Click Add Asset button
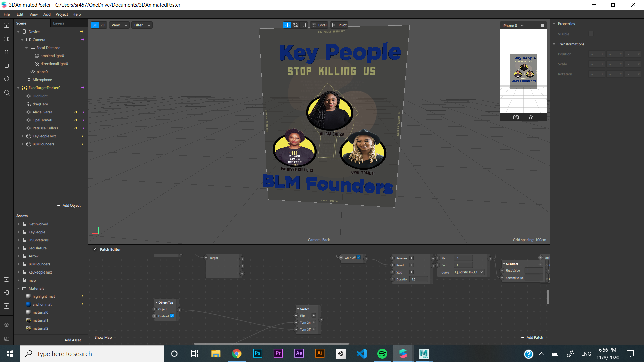The image size is (644, 362). pos(70,340)
